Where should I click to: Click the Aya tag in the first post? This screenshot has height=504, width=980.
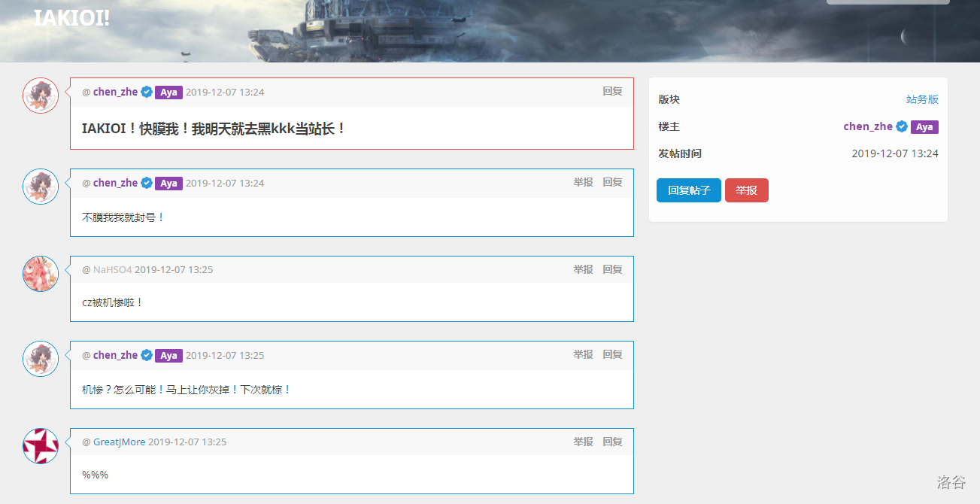(168, 93)
